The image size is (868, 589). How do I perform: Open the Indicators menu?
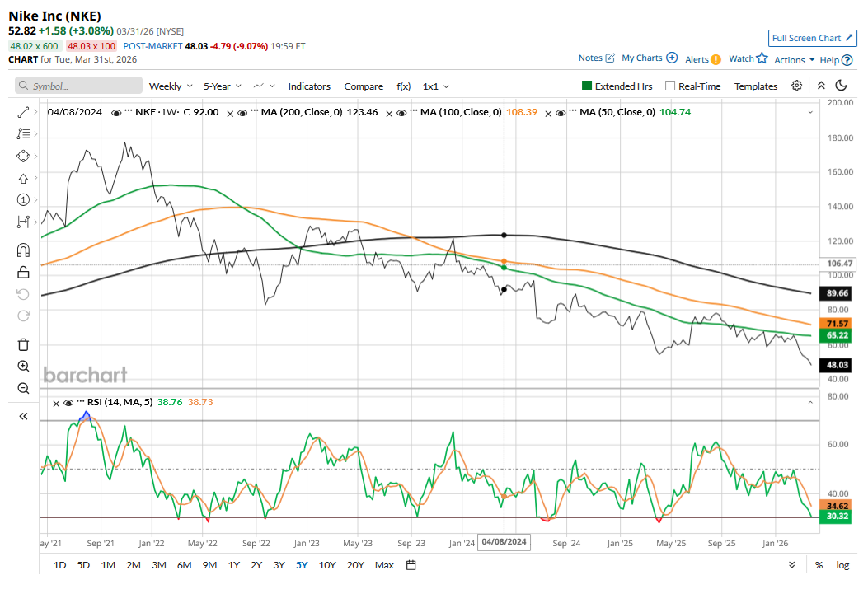click(309, 86)
